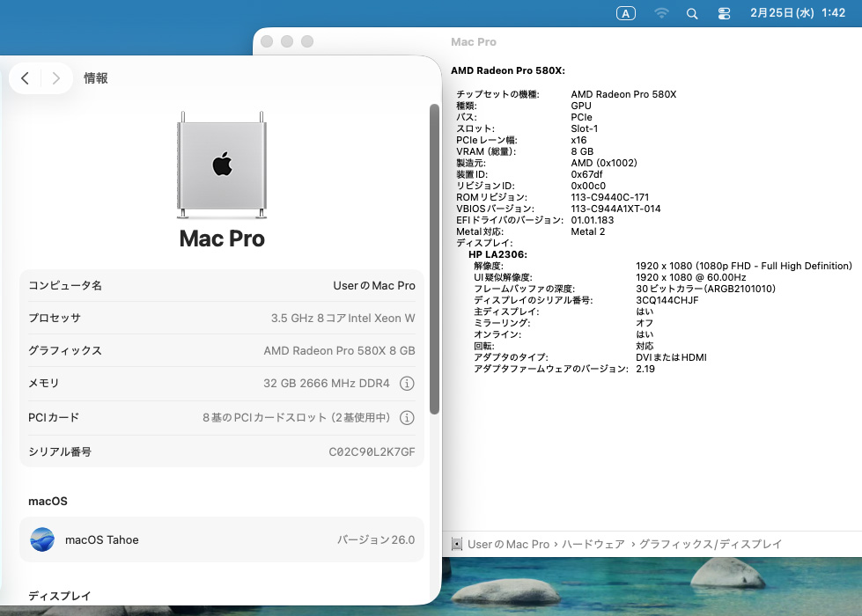Select "ハードウェア" in the path bar
This screenshot has height=616, width=862.
593,545
